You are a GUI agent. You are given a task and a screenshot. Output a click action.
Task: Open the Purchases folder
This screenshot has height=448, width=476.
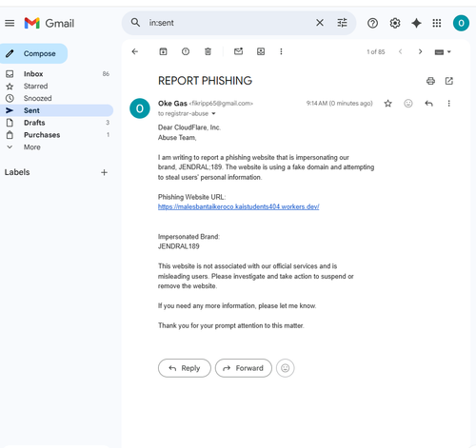click(x=56, y=135)
